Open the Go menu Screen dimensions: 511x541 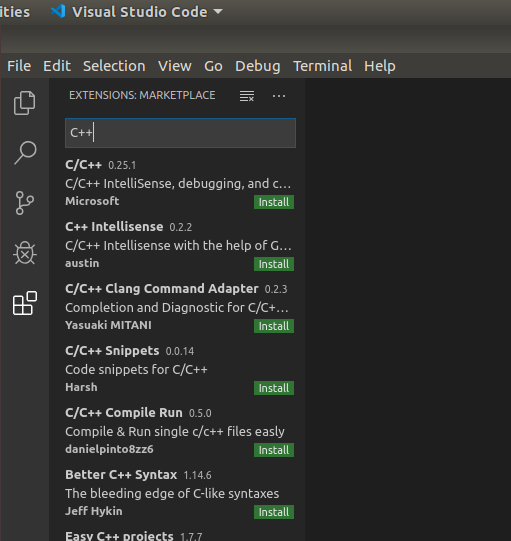(213, 66)
